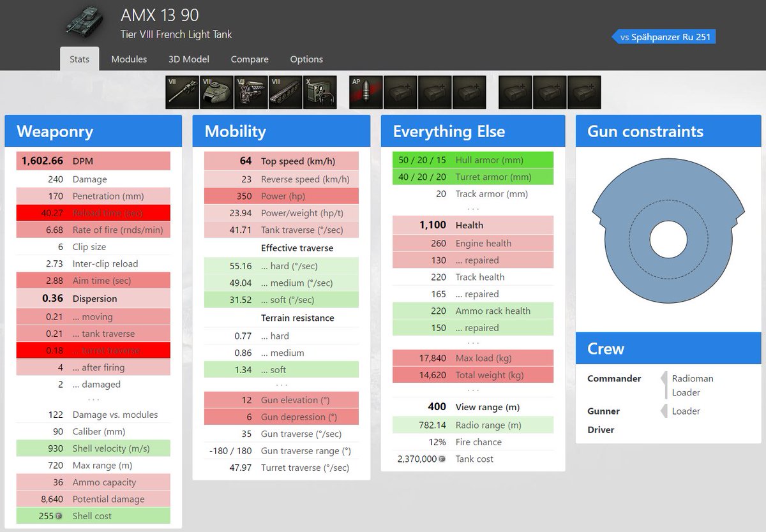766x532 pixels.
Task: Select the Engine health row
Action: pos(473,243)
